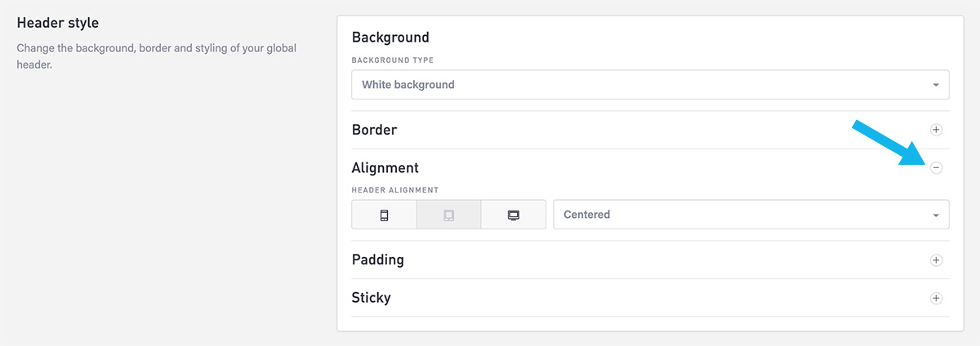Expand Sticky section with plus icon
This screenshot has width=980, height=346.
pyautogui.click(x=937, y=298)
